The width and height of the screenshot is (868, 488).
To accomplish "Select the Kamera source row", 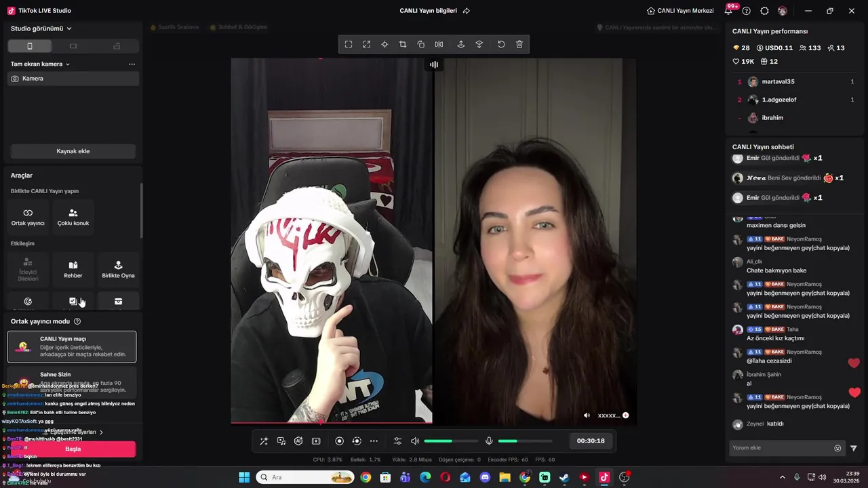I will (x=73, y=79).
